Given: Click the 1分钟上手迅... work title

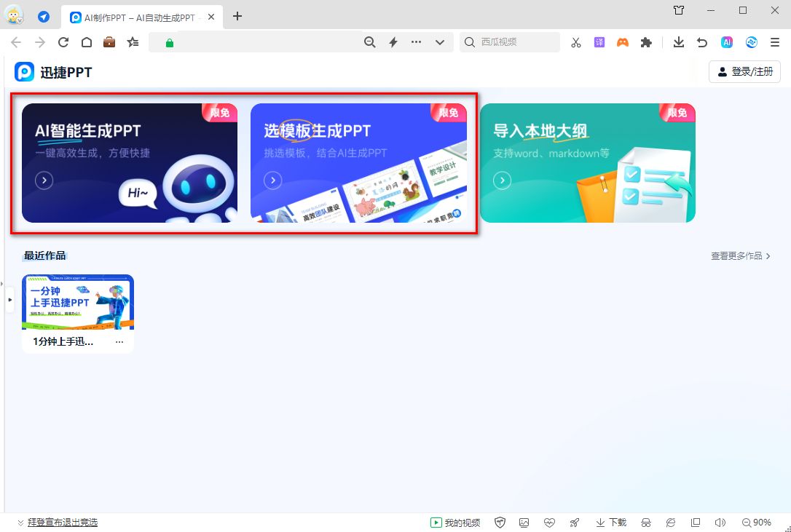Looking at the screenshot, I should [63, 341].
